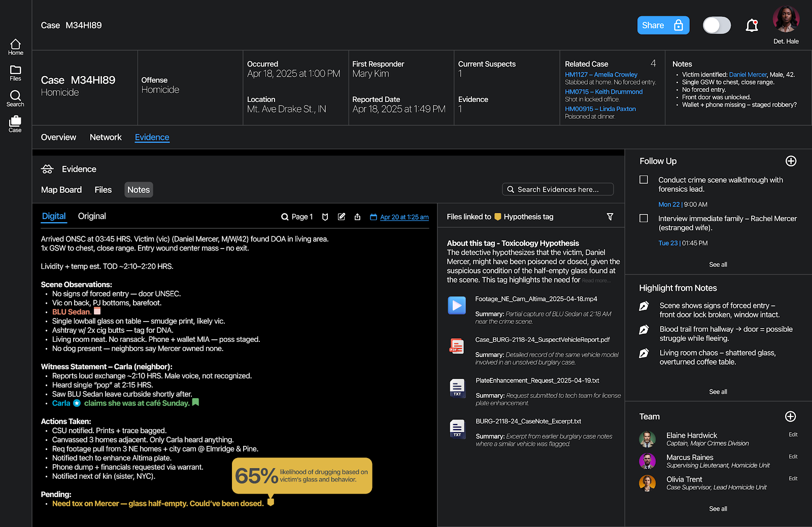
Task: Switch to the Digital note view
Action: [x=54, y=216]
